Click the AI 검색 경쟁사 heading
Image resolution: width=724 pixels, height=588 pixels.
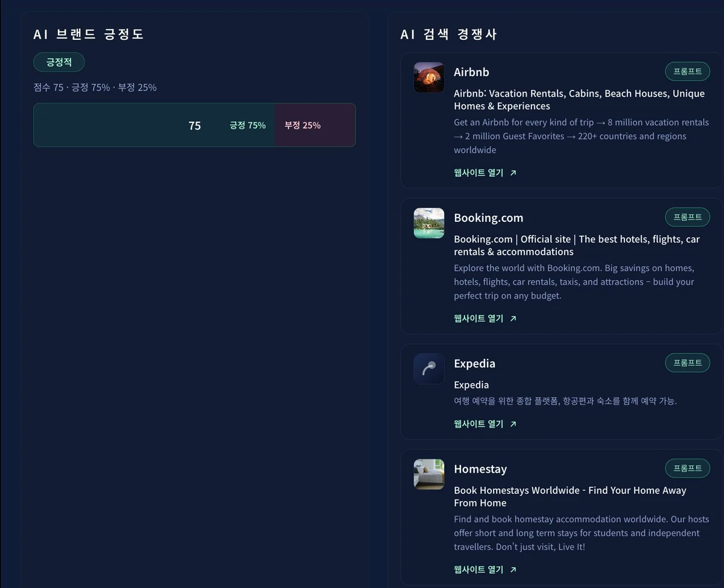(449, 34)
